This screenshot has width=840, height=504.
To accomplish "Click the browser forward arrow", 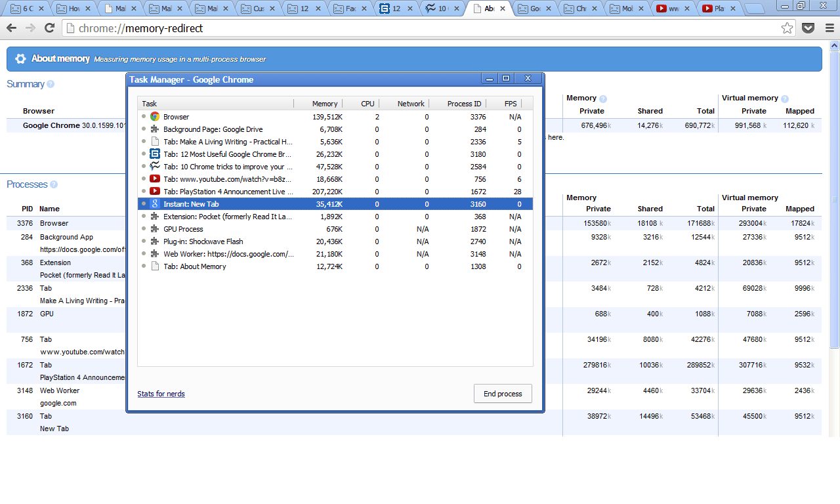I will click(30, 28).
